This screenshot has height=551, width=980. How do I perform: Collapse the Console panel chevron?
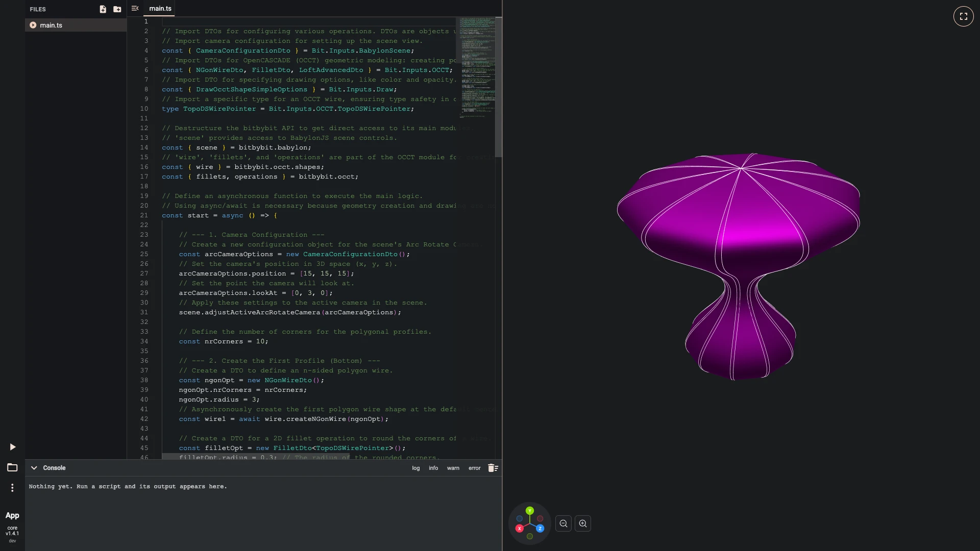click(x=34, y=468)
